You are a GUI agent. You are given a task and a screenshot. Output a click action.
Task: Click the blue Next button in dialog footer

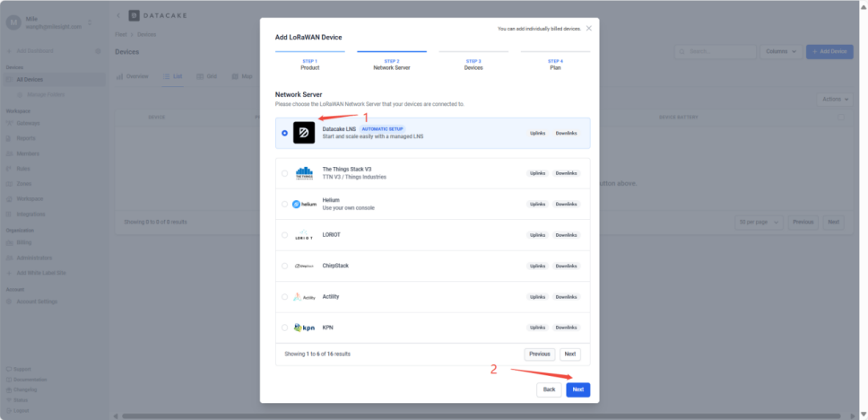578,389
